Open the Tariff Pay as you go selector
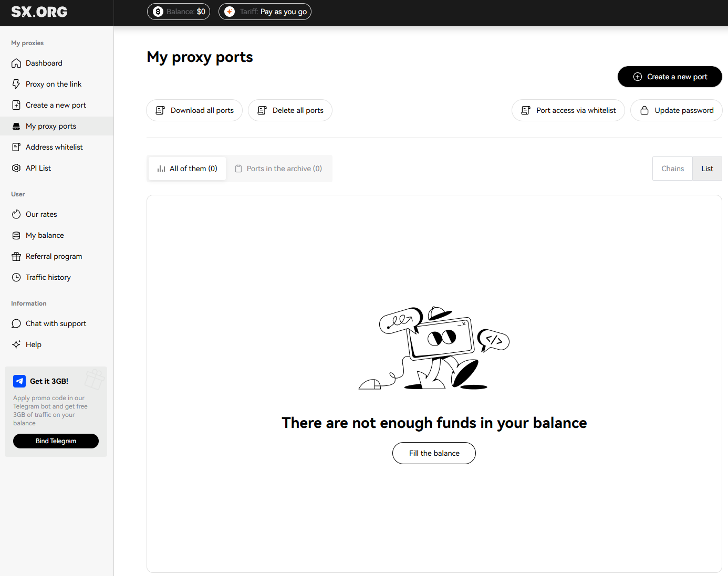The height and width of the screenshot is (576, 728). [x=265, y=12]
